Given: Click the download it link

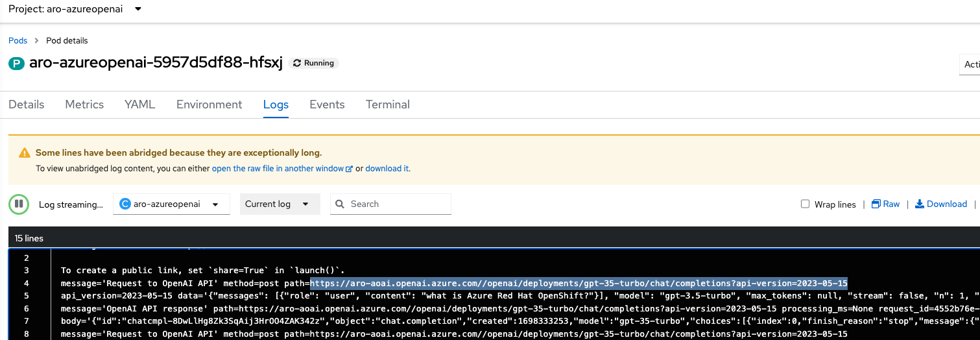Looking at the screenshot, I should 387,168.
